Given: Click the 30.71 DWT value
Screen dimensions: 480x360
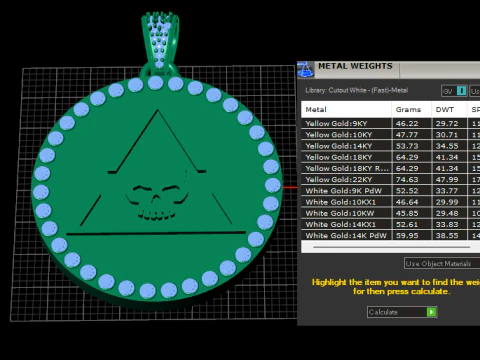Looking at the screenshot, I should (x=447, y=135).
